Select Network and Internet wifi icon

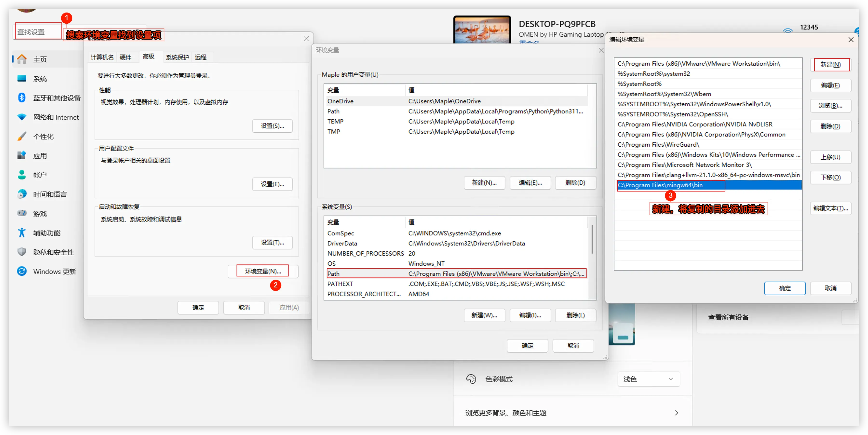pos(22,117)
